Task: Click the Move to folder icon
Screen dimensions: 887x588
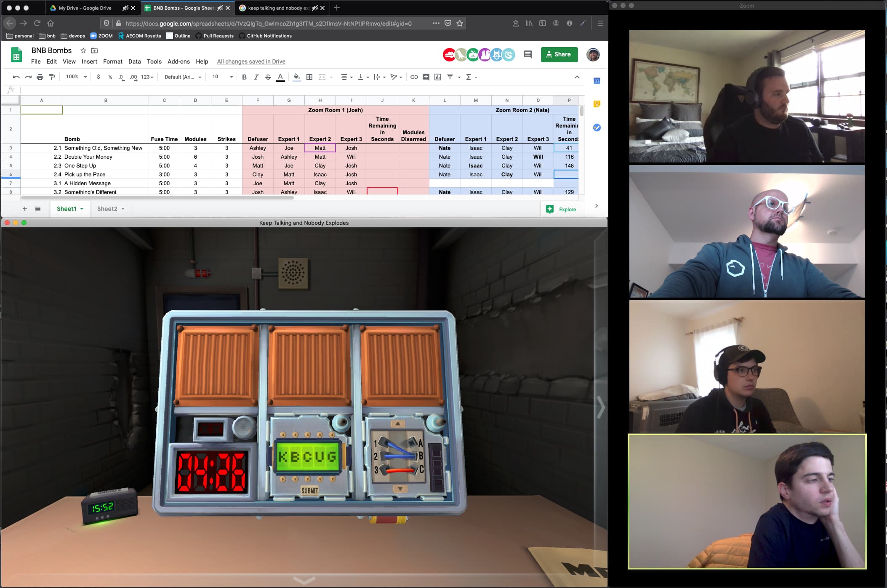Action: pyautogui.click(x=95, y=51)
